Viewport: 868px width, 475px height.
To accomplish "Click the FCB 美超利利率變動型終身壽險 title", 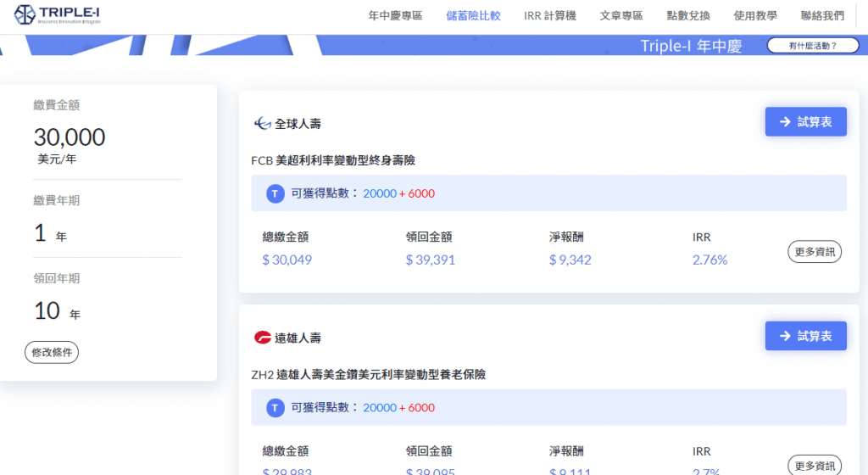I will pos(333,160).
